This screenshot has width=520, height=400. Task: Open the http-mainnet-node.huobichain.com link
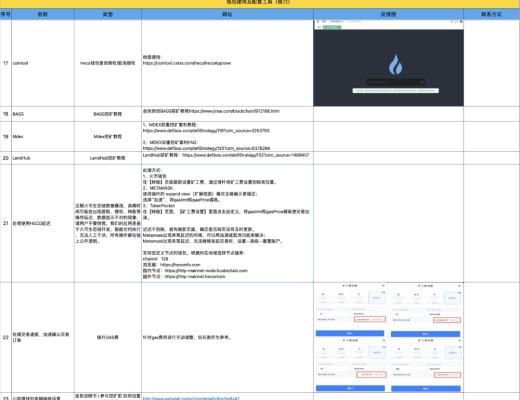point(206,271)
